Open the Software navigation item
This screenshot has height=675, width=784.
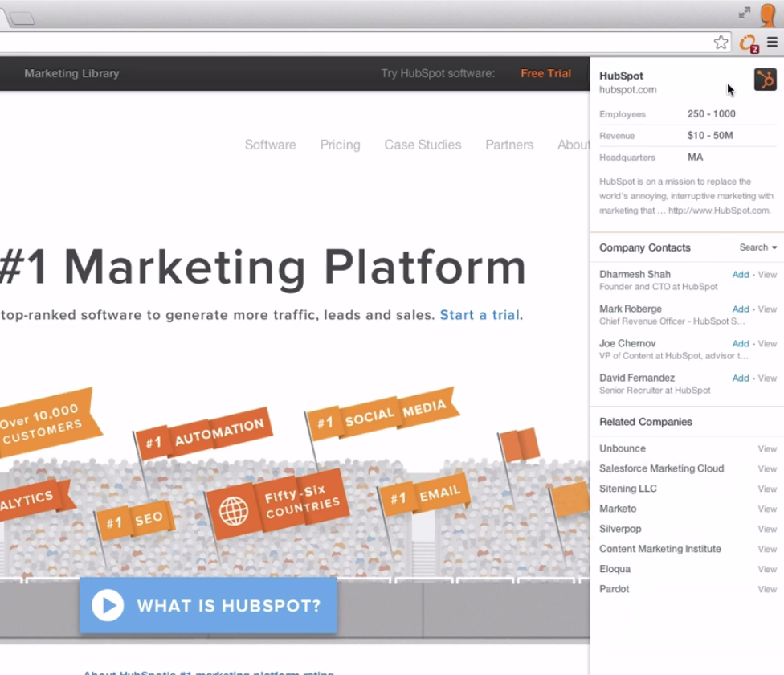click(270, 145)
